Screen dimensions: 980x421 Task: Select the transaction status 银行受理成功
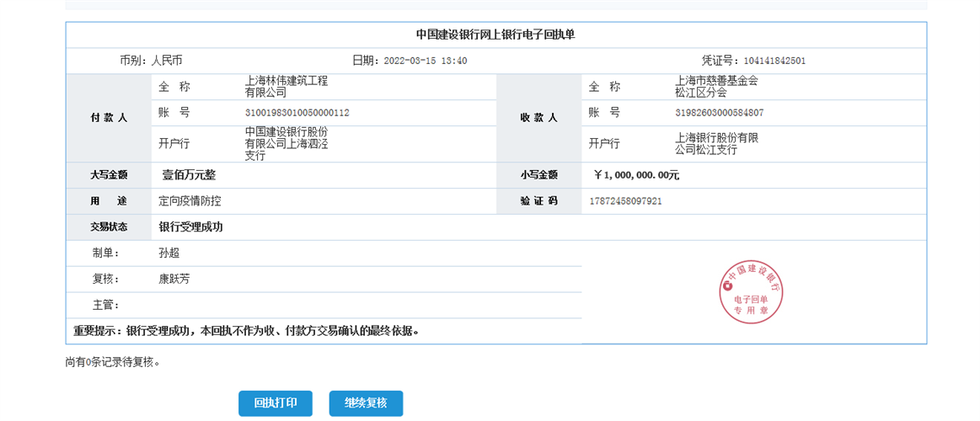[x=190, y=227]
